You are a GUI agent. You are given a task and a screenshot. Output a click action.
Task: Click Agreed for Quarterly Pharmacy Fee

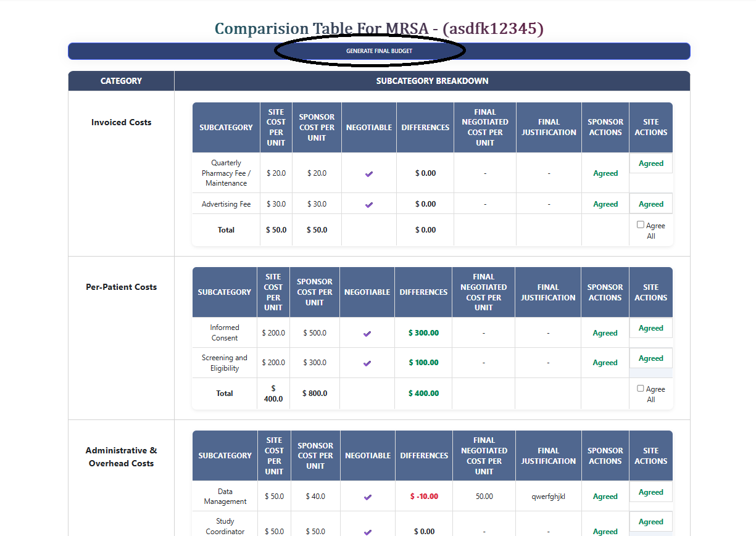[650, 163]
